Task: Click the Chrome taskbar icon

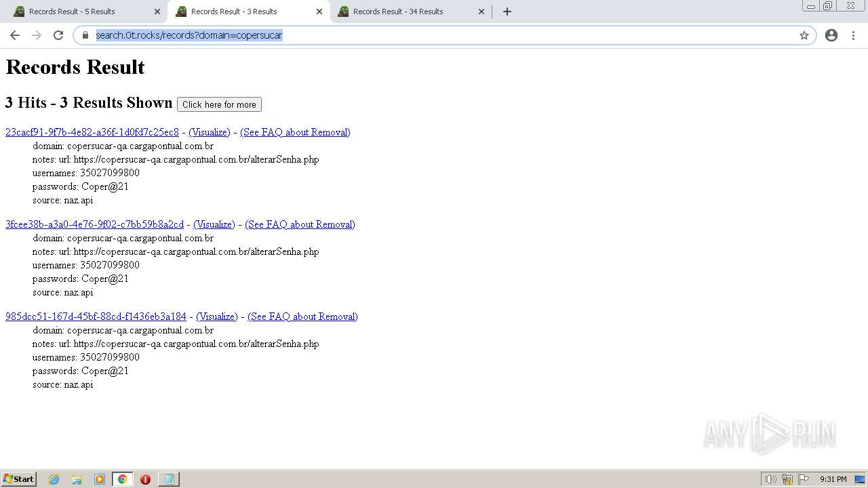Action: pos(122,479)
